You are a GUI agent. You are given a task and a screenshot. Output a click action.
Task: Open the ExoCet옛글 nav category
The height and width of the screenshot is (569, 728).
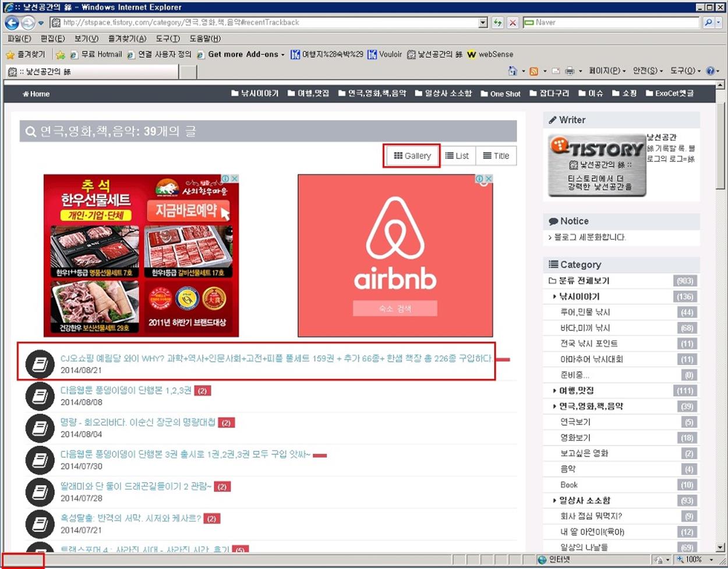(x=669, y=94)
